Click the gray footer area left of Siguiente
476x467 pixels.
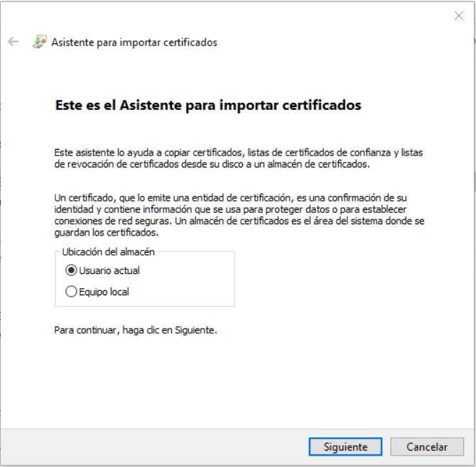click(x=156, y=446)
